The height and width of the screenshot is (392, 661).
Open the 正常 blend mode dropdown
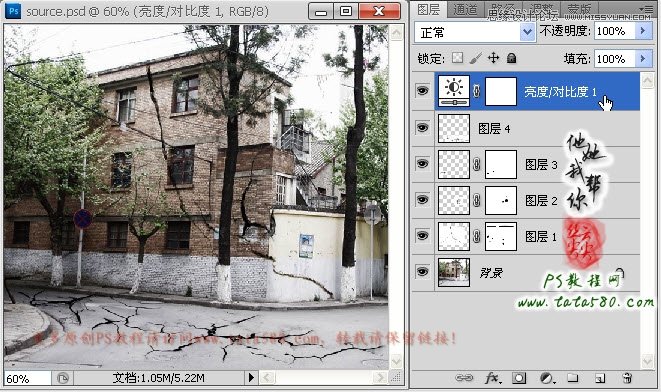475,32
